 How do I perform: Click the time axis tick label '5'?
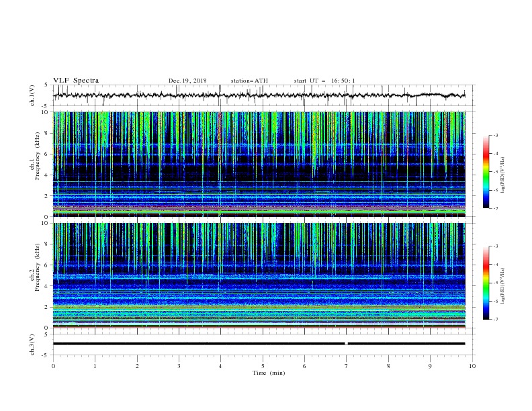click(x=263, y=366)
